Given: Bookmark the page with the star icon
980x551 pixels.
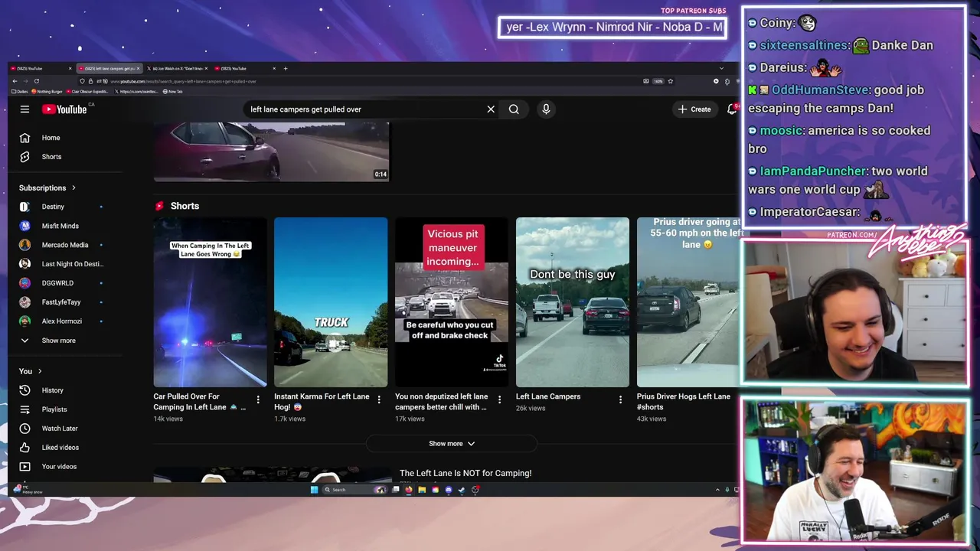Looking at the screenshot, I should pos(671,81).
